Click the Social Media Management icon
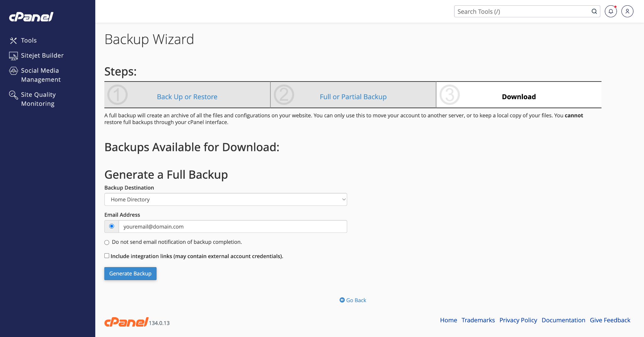This screenshot has width=644, height=337. 13,71
